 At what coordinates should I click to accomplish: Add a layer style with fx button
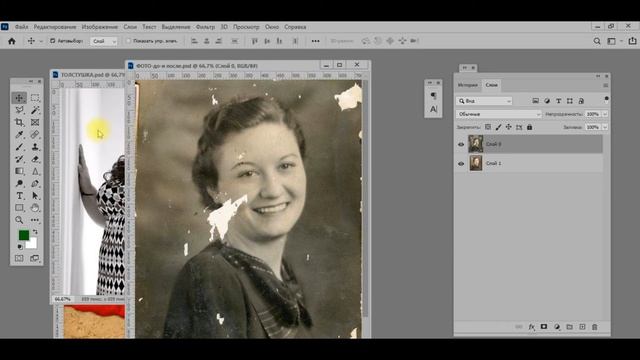(531, 327)
